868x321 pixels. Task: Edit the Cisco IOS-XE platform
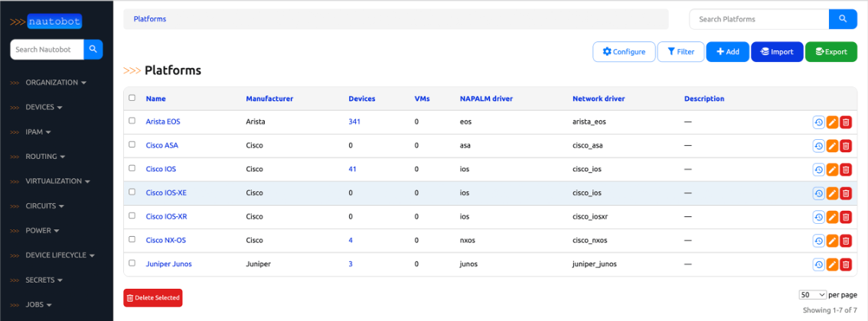coord(832,193)
